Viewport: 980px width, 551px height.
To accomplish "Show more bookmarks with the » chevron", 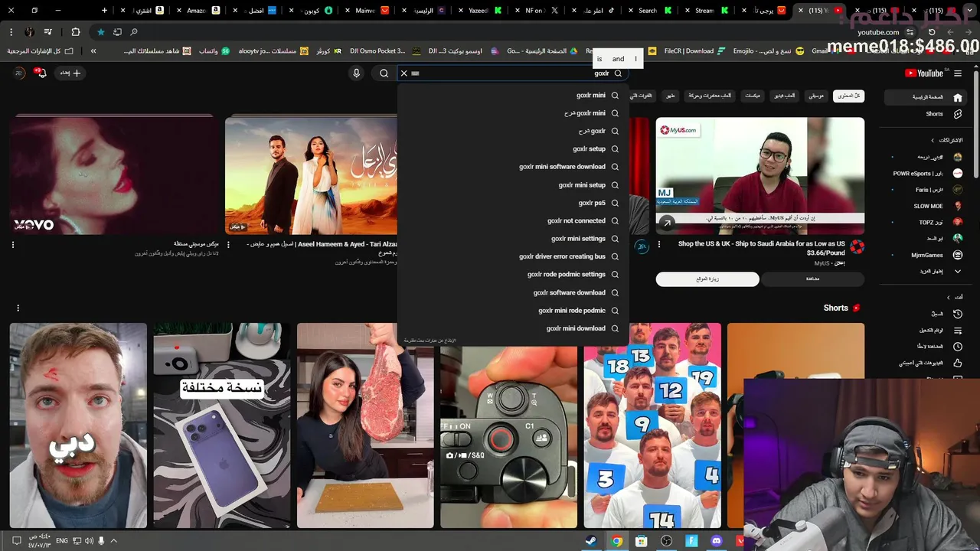I will pos(93,51).
